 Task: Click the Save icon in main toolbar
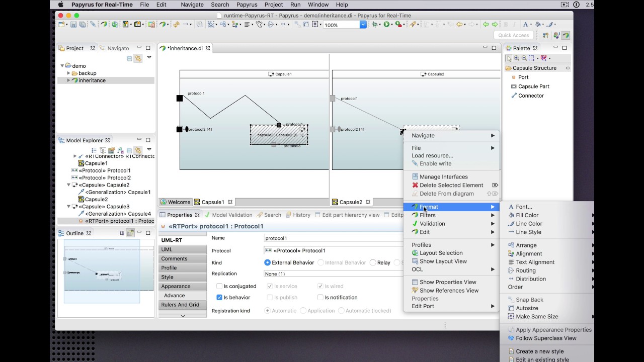coord(73,24)
